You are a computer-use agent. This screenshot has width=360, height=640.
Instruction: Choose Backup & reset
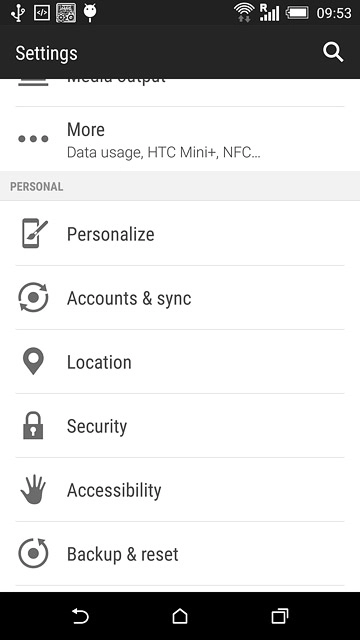tap(180, 554)
